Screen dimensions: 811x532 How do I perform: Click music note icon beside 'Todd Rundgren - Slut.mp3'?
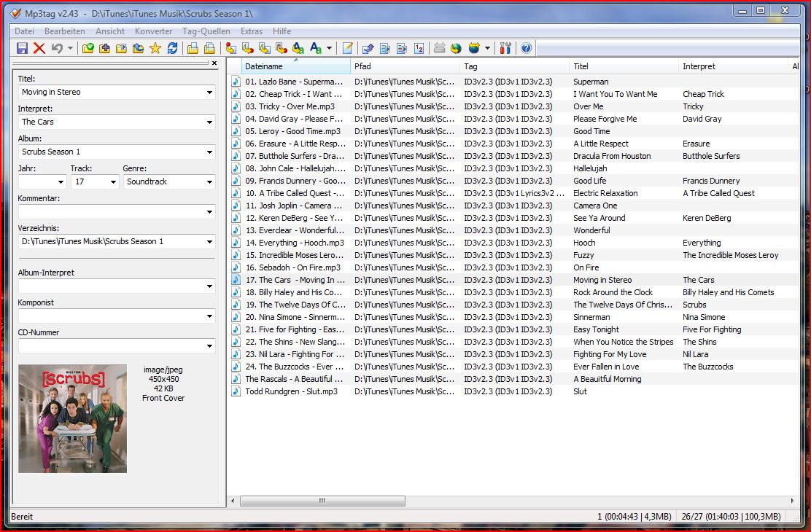coord(236,391)
